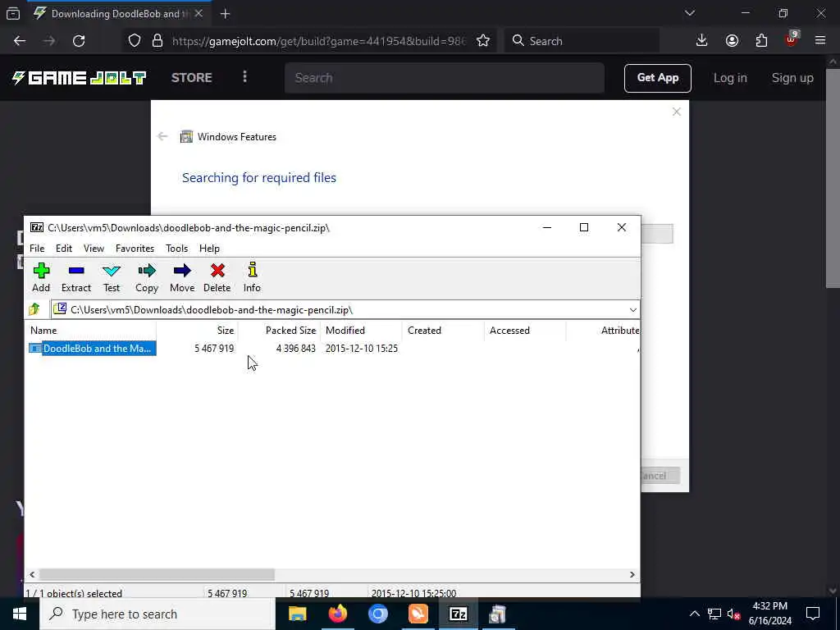Open the Info tool in 7-Zip
840x630 pixels.
(252, 277)
